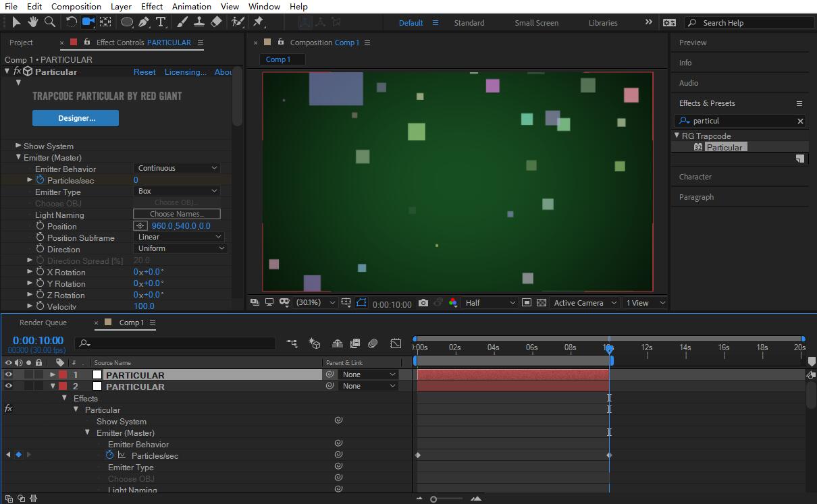Select the Ellipse shape tool
This screenshot has height=504, width=817.
click(126, 22)
